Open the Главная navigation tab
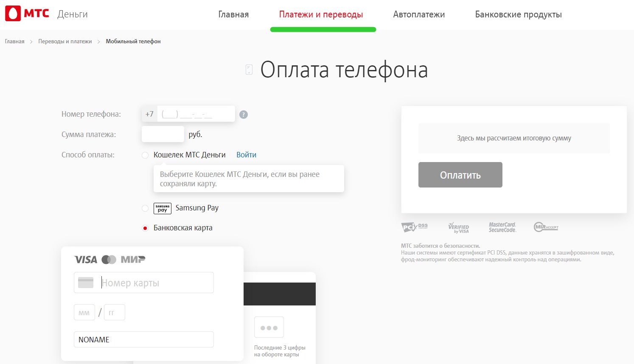634x364 pixels. [x=233, y=14]
